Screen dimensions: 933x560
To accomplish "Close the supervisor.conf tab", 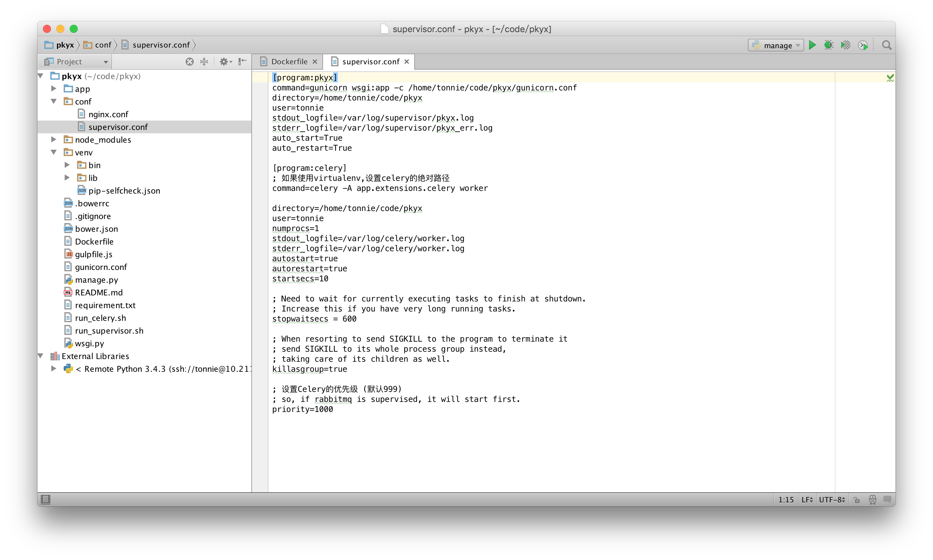I will (x=407, y=62).
